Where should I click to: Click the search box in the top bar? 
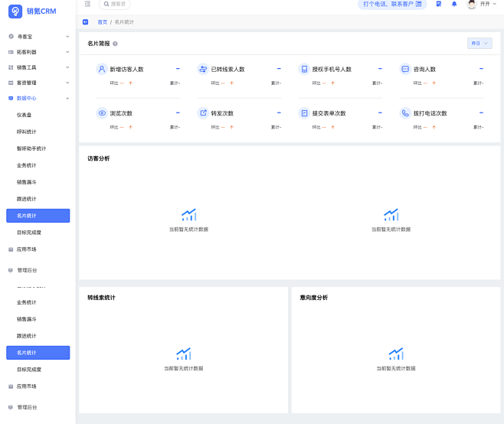pyautogui.click(x=115, y=4)
